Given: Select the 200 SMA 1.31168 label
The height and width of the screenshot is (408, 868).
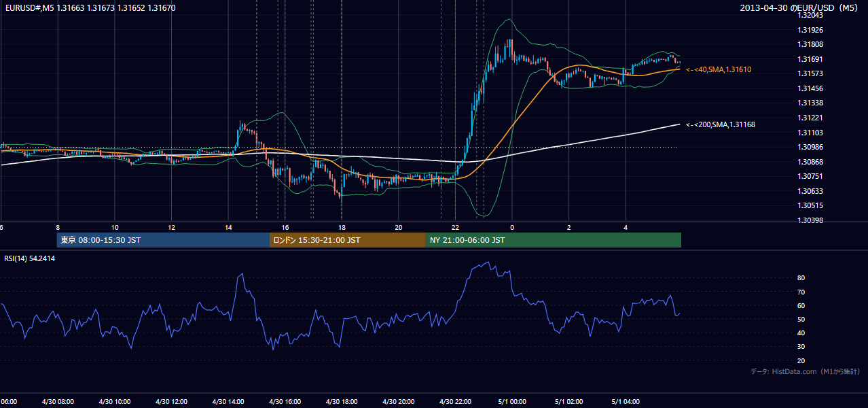Looking at the screenshot, I should (x=721, y=124).
